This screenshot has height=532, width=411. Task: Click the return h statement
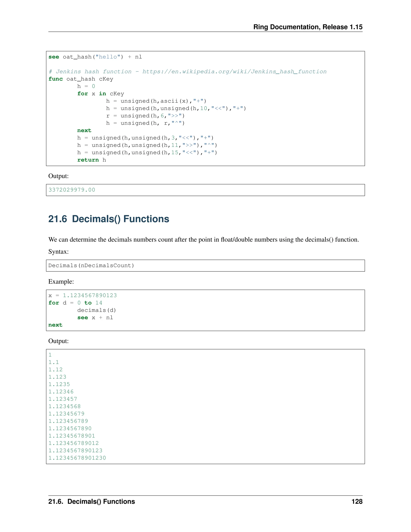92,160
